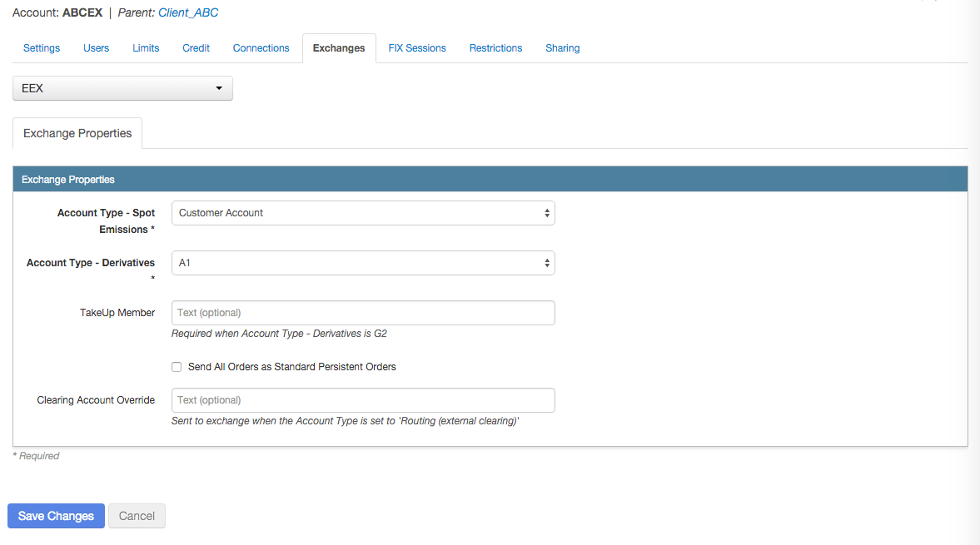Focus the Clearing Account Override field
This screenshot has width=980, height=545.
[x=363, y=400]
